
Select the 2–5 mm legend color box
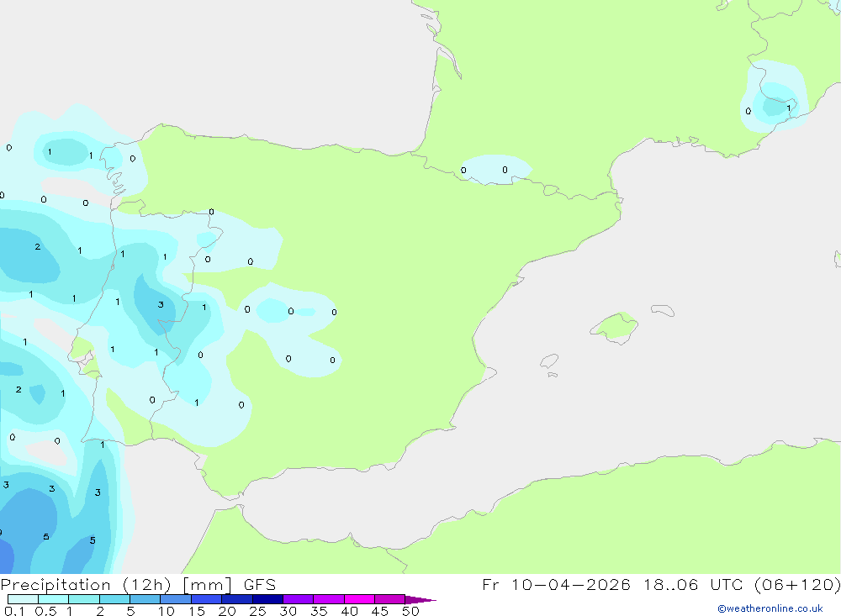coord(114,599)
